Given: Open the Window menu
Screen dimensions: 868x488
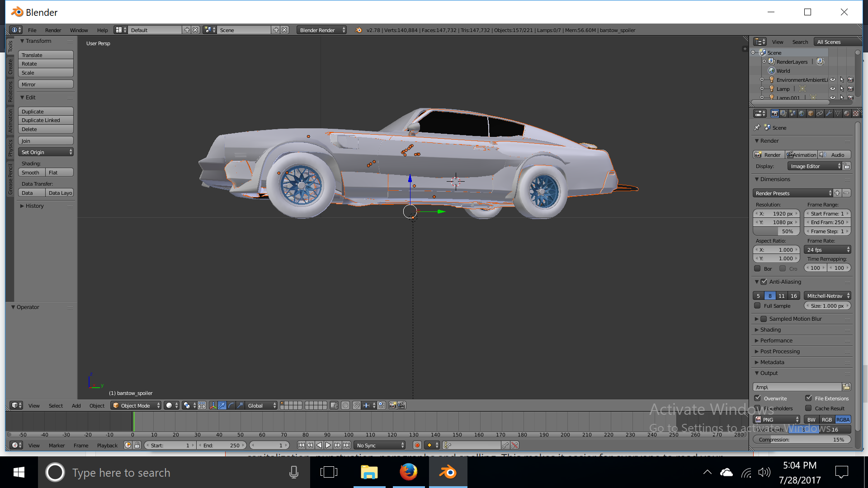Looking at the screenshot, I should coord(79,30).
